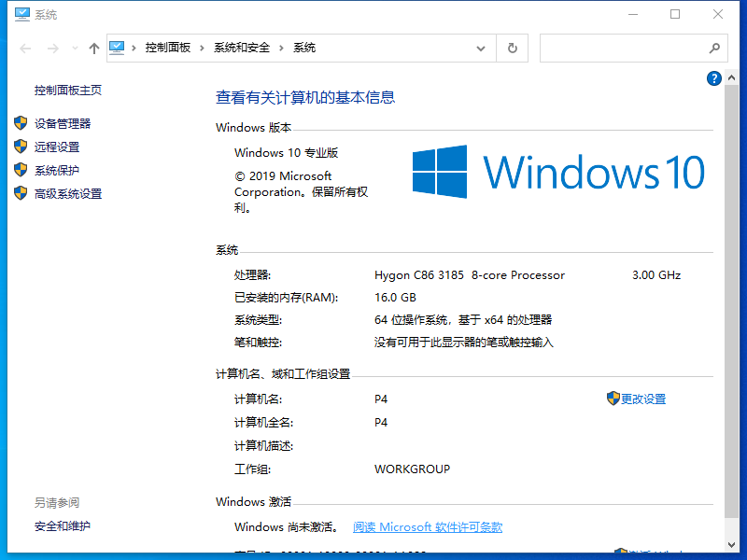Click the 笔和触控 label
This screenshot has height=560, width=747.
point(259,343)
